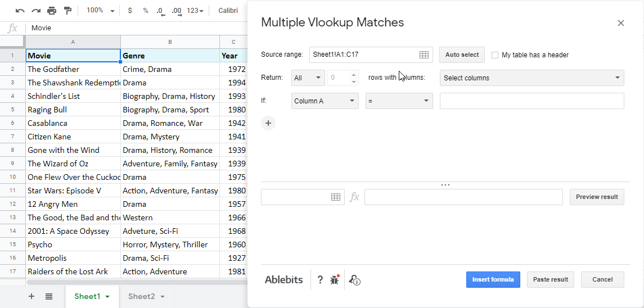644x308 pixels.
Task: Switch to the Sheet2 tab
Action: pyautogui.click(x=141, y=297)
